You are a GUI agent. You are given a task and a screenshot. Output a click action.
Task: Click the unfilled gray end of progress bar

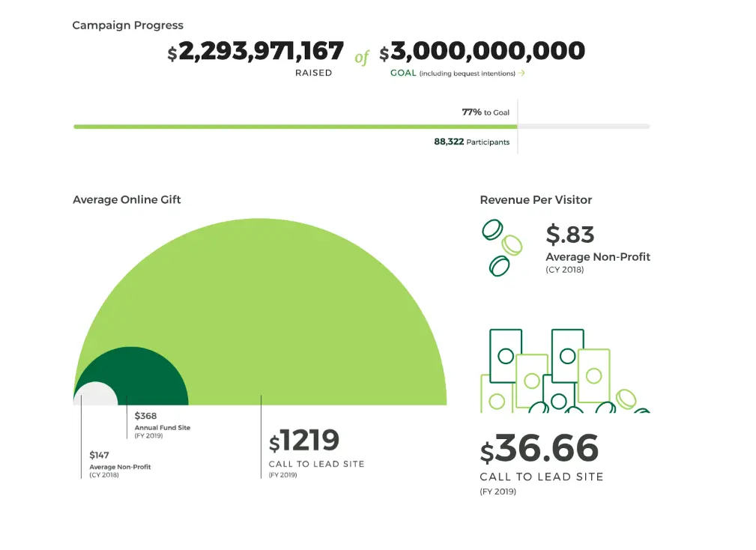click(584, 127)
